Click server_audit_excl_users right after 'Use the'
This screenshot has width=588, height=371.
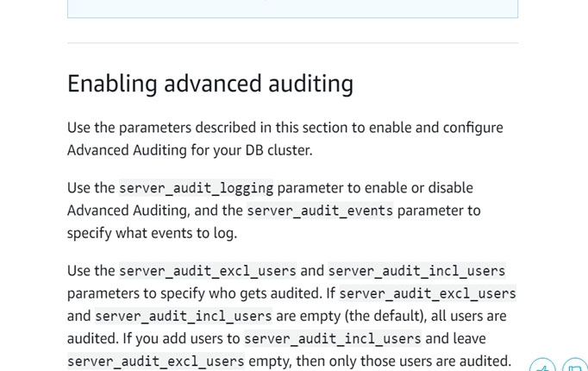click(207, 271)
